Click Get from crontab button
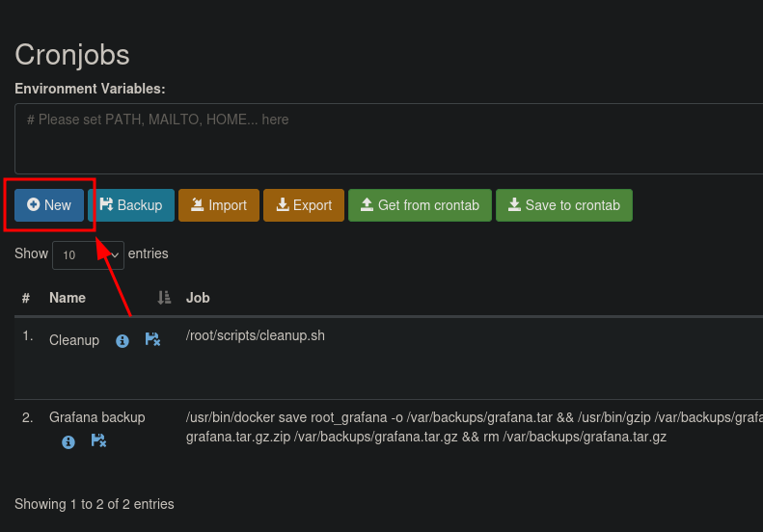The image size is (763, 532). (420, 205)
